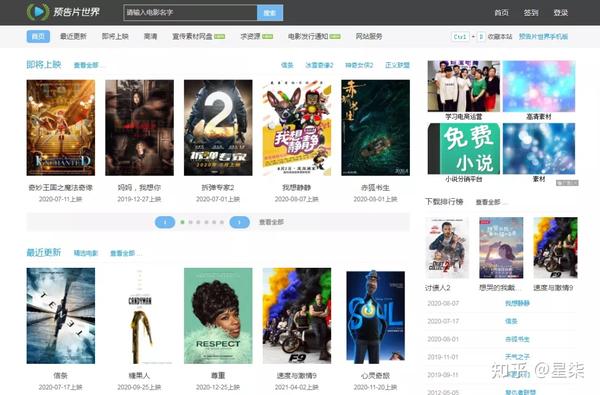Image resolution: width=600 pixels, height=395 pixels.
Task: Open the 高清 navigation tab
Action: point(150,36)
